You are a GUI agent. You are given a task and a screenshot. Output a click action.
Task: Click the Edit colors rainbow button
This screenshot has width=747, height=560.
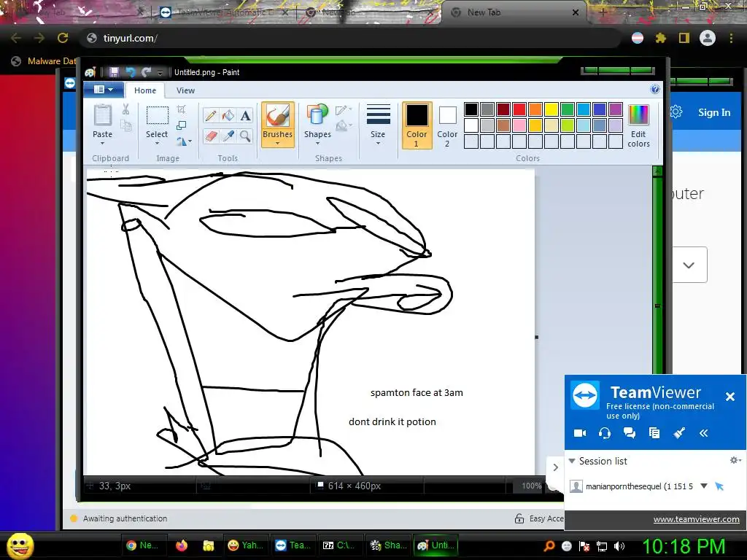[x=638, y=125]
